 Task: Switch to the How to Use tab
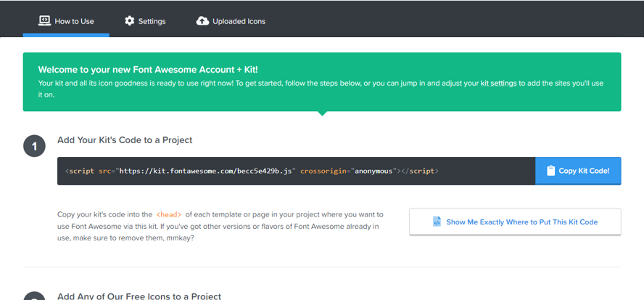66,21
